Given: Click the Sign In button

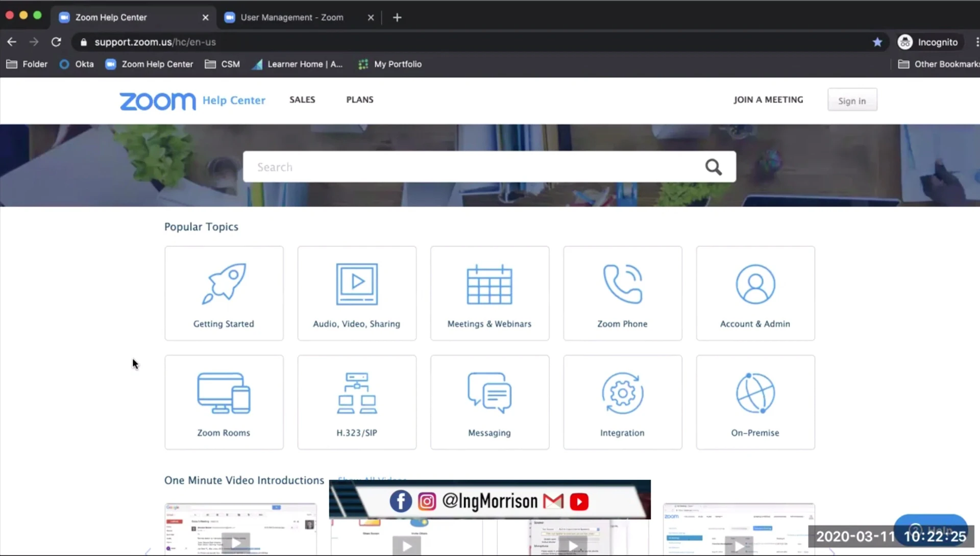Looking at the screenshot, I should pyautogui.click(x=852, y=100).
